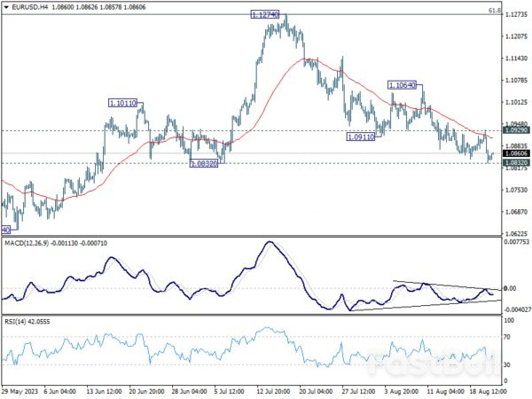Click the RSI 100 scale label
The height and width of the screenshot is (399, 532).
coord(509,320)
